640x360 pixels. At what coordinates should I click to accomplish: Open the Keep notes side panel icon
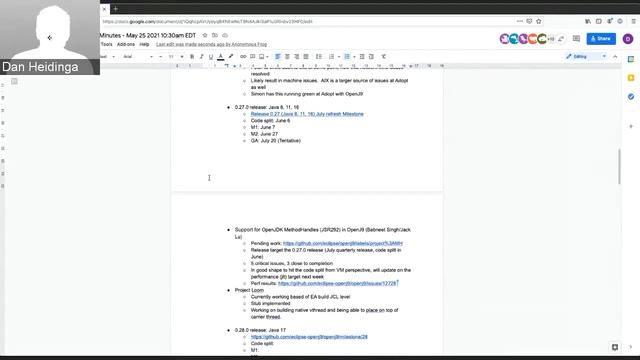[631, 78]
